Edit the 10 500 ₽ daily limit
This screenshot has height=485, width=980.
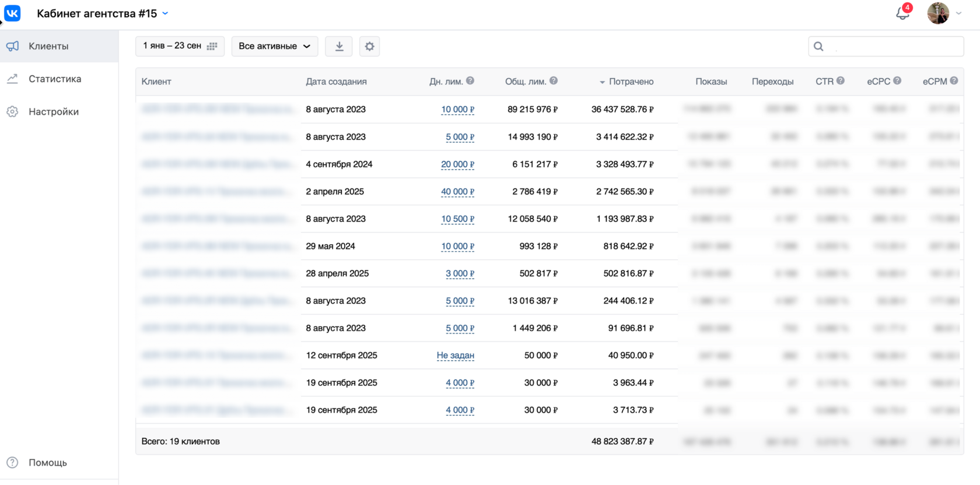tap(457, 219)
